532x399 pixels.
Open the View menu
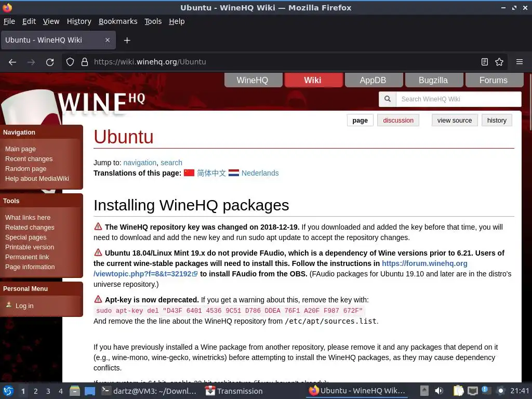[x=51, y=21]
